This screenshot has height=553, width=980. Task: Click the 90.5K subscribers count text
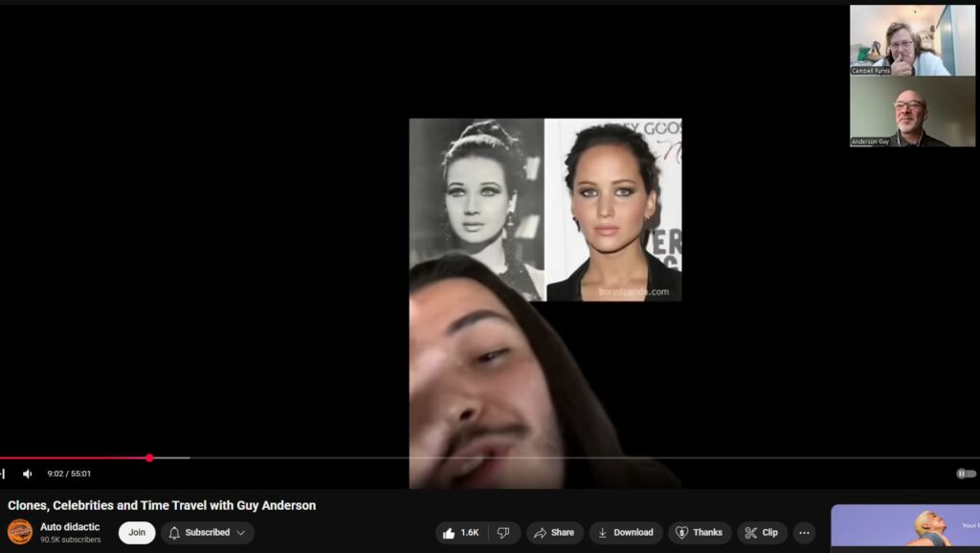tap(71, 540)
